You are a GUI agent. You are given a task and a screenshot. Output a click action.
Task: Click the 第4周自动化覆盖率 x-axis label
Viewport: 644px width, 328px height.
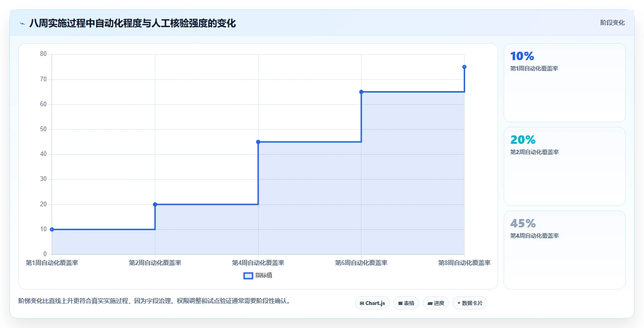tap(258, 263)
